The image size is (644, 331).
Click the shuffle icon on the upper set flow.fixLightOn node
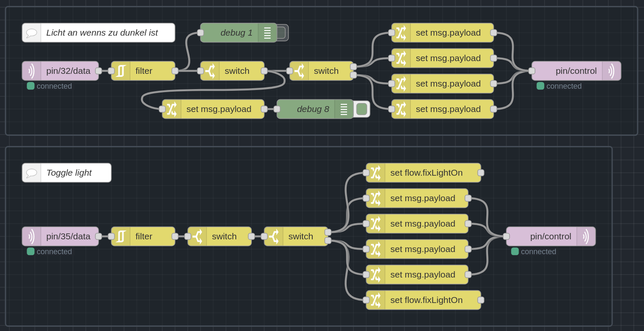click(x=376, y=173)
